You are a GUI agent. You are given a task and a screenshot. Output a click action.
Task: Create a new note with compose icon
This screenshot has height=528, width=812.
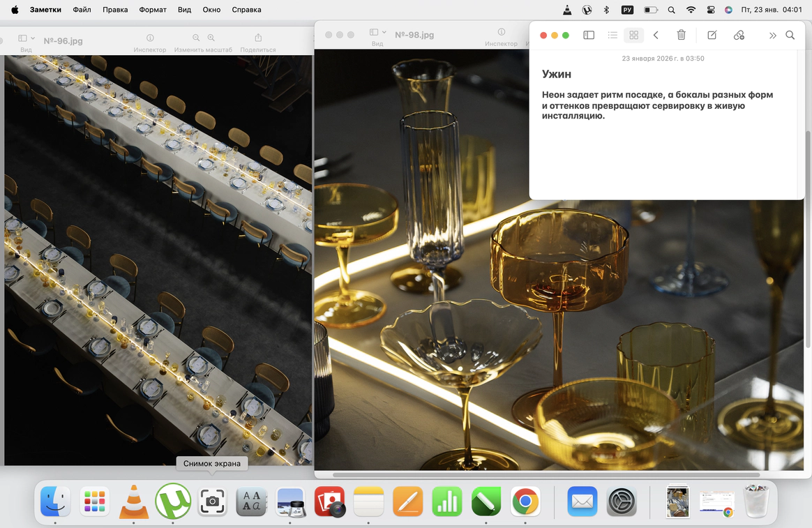pos(712,36)
